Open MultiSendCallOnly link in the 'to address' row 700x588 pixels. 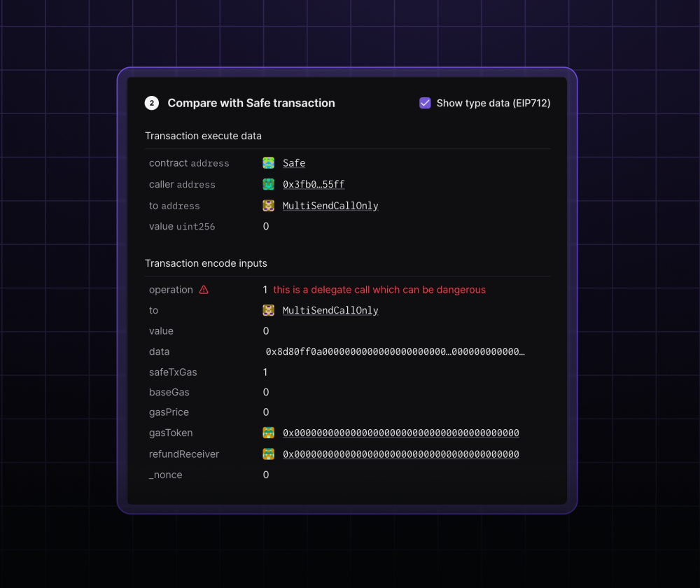coord(330,206)
